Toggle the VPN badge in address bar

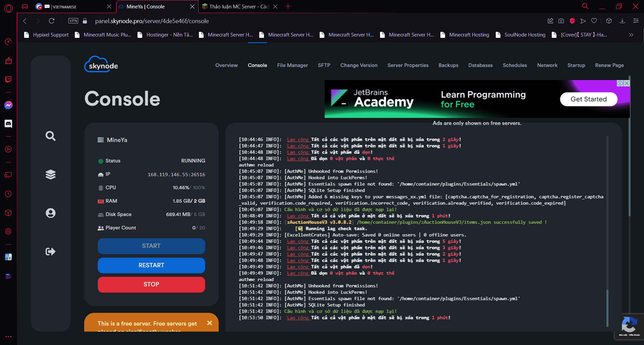(73, 21)
